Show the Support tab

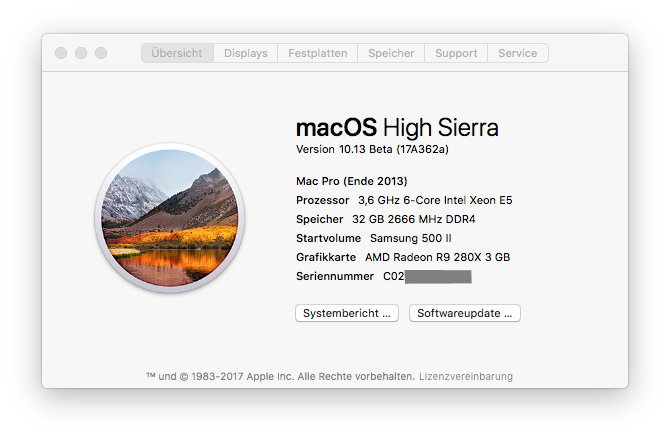[456, 53]
